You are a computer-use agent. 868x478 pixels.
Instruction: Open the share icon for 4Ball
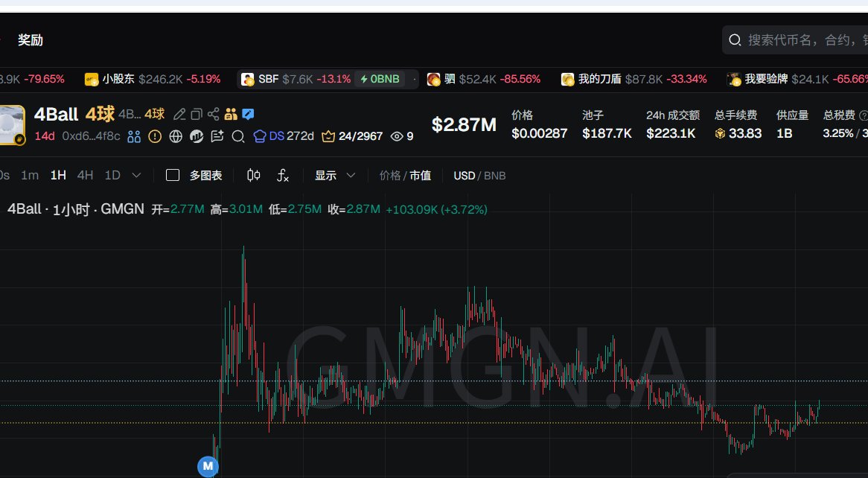point(212,114)
